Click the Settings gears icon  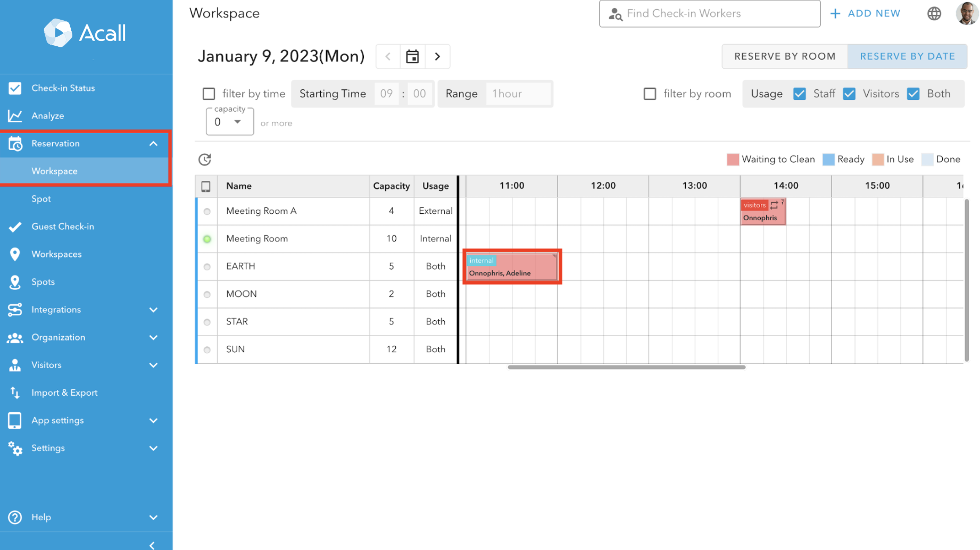15,448
